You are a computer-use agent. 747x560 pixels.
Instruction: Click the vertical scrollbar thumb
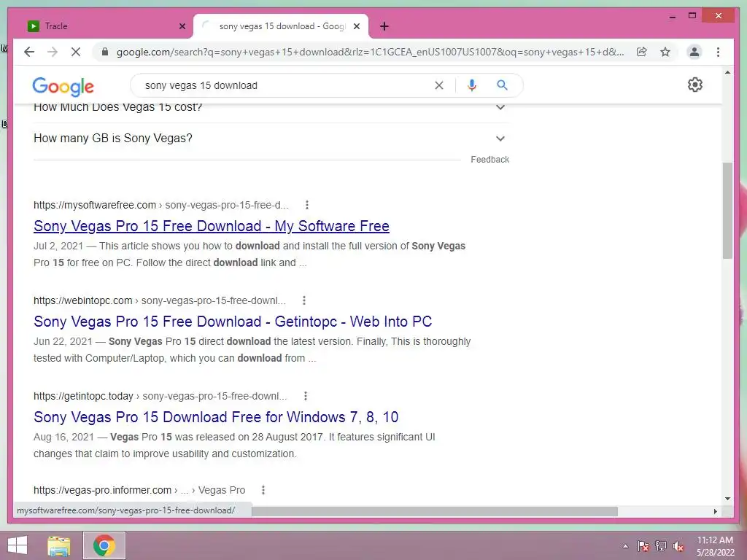[727, 210]
